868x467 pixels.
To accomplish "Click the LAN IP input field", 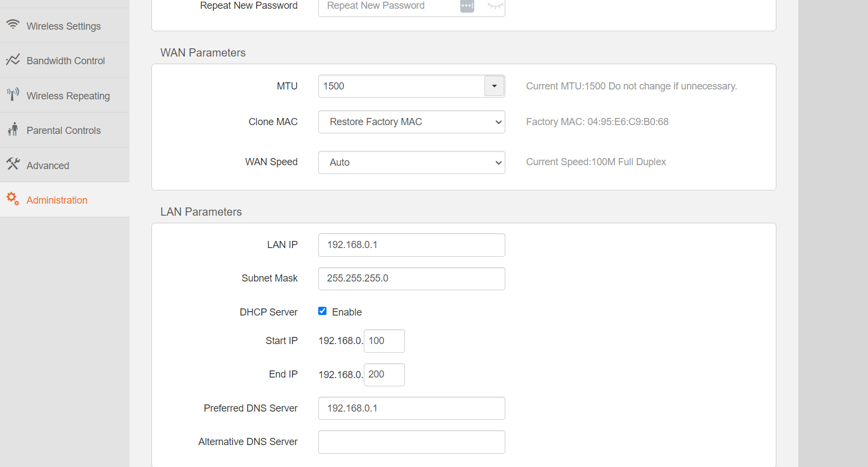I will [412, 245].
